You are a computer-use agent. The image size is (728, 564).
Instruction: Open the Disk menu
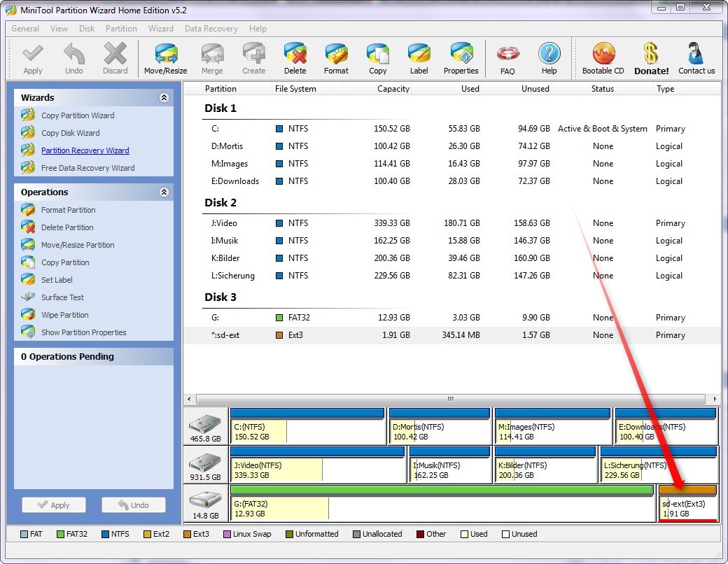point(87,29)
